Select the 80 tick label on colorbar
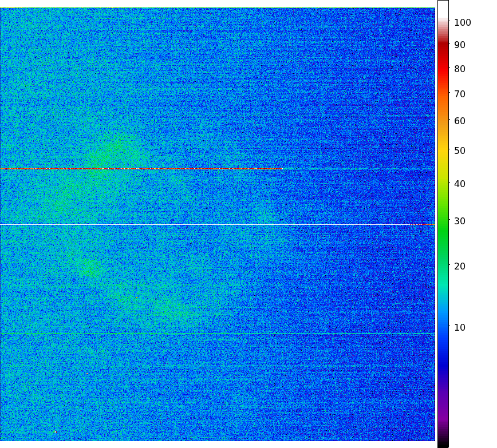Image resolution: width=497 pixels, height=448 pixels. click(459, 69)
